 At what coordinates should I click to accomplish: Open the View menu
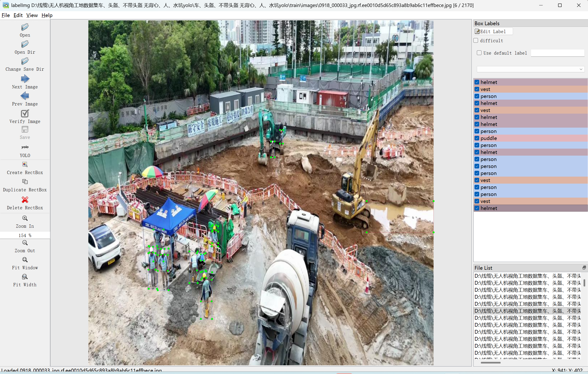click(x=32, y=15)
